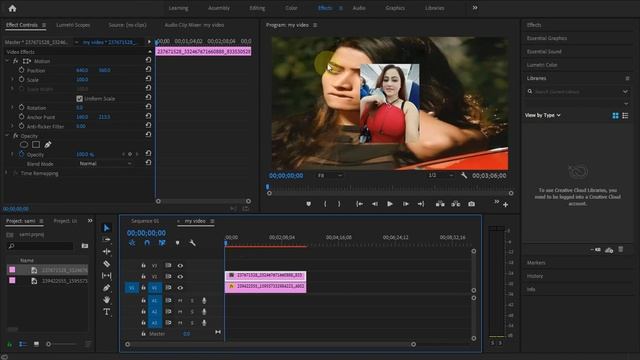The image size is (640, 360).
Task: Collapse the Opacity effect
Action: pyautogui.click(x=7, y=136)
